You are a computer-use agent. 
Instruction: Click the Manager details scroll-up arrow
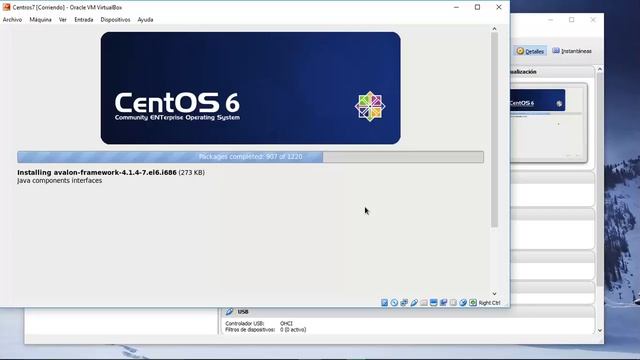coord(600,69)
